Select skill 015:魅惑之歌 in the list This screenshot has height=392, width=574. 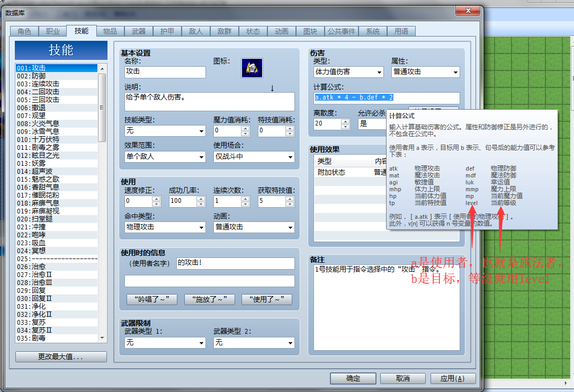point(57,179)
